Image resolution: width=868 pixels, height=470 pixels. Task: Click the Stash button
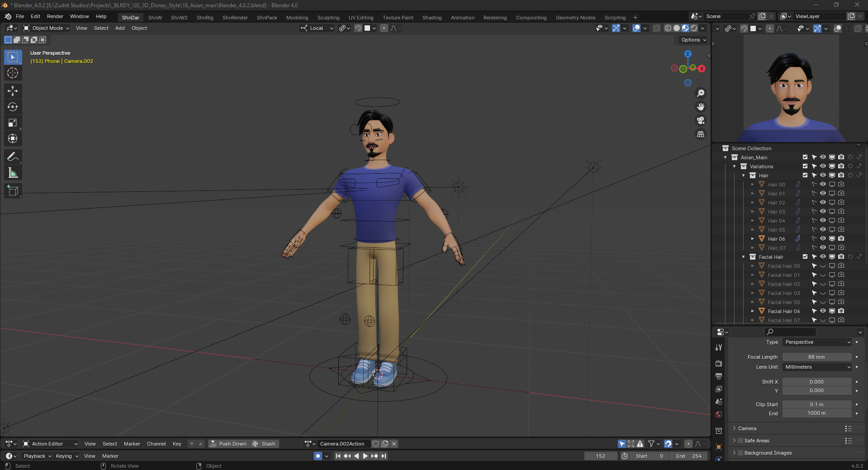tap(264, 444)
